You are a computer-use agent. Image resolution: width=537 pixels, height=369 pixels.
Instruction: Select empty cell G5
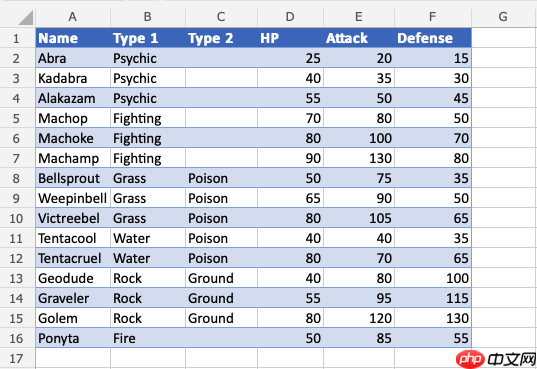click(x=503, y=118)
